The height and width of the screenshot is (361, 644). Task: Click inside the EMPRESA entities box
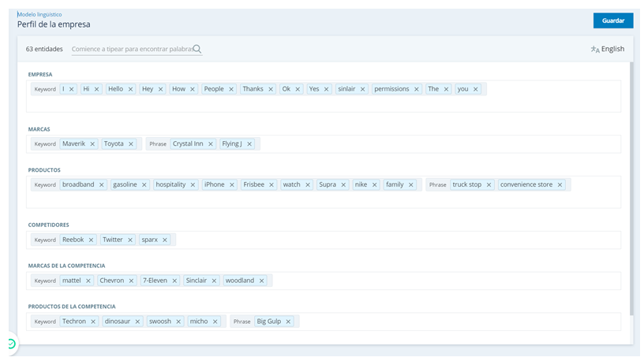click(324, 96)
